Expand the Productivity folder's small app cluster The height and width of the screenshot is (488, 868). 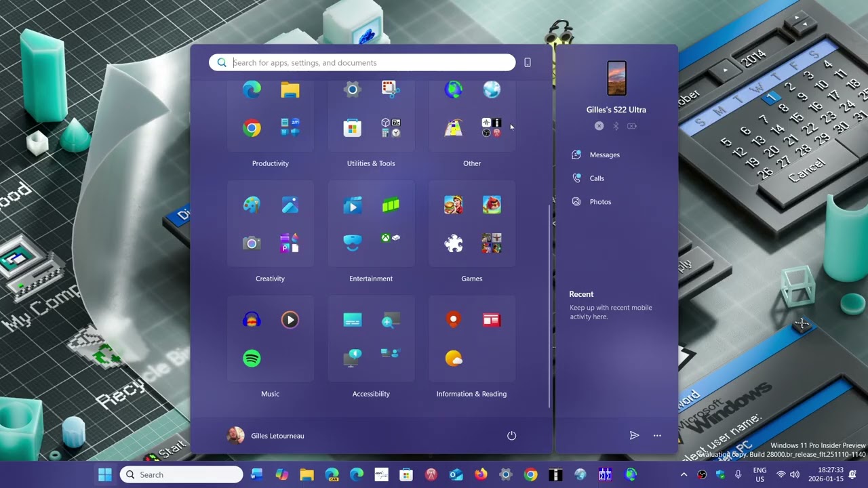coord(290,128)
